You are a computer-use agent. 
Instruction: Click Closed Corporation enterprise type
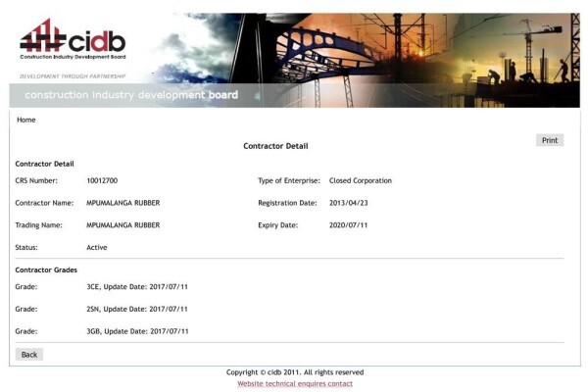coord(361,180)
